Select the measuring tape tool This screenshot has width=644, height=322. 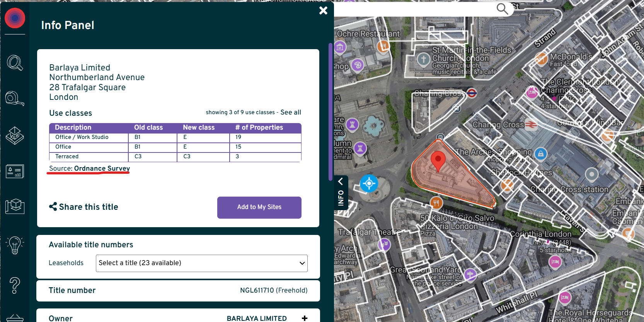point(15,98)
